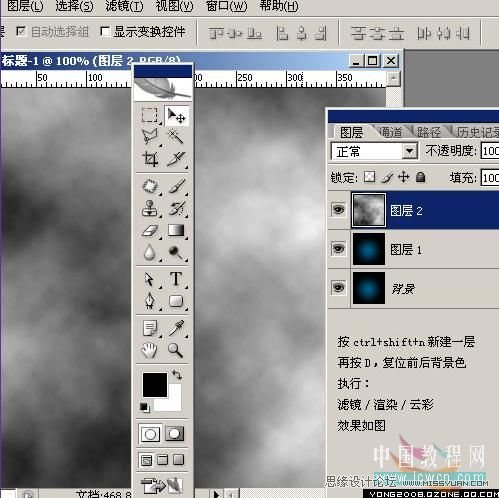Select the Gradient tool
This screenshot has height=498, width=499.
click(176, 231)
